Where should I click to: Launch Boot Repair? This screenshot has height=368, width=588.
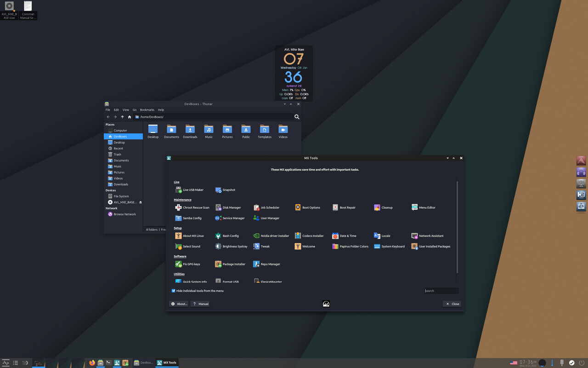pos(344,207)
